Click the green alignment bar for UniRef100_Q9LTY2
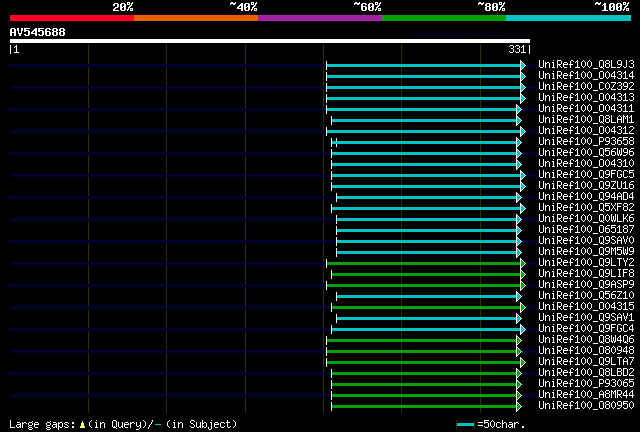 (x=424, y=264)
